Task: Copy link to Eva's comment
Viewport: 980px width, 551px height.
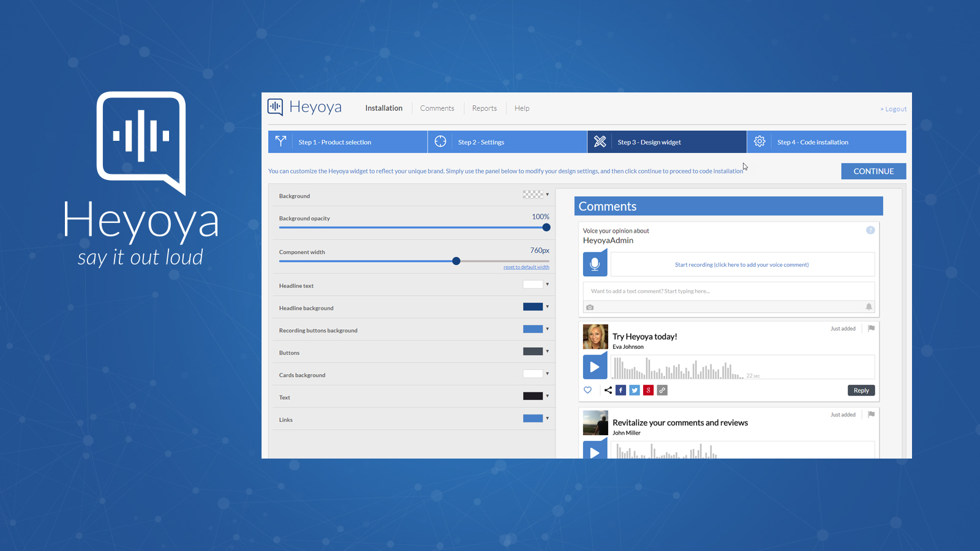Action: [662, 390]
